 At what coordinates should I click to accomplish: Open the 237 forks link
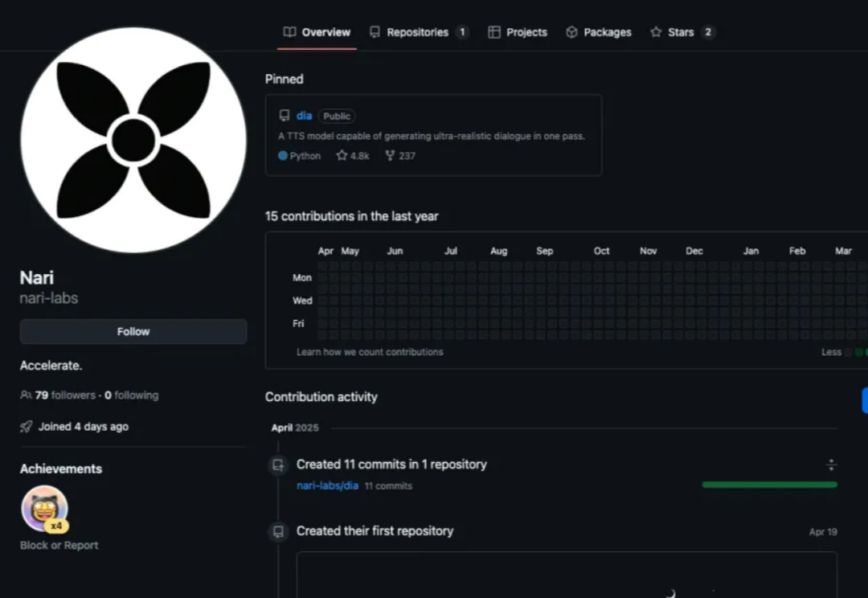[x=400, y=156]
